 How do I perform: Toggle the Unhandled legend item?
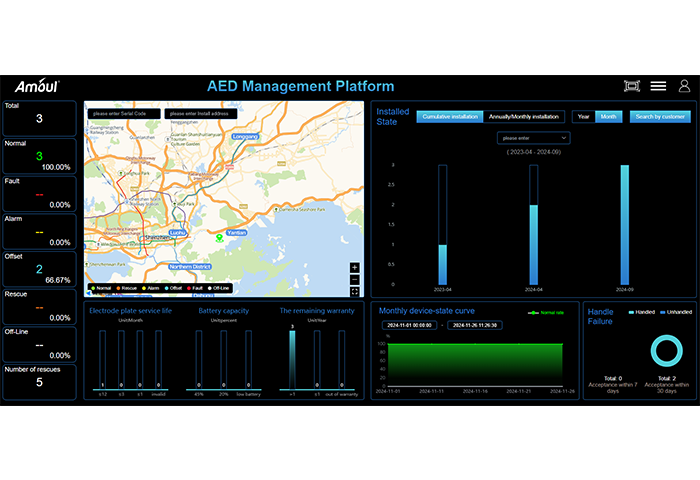tap(675, 312)
